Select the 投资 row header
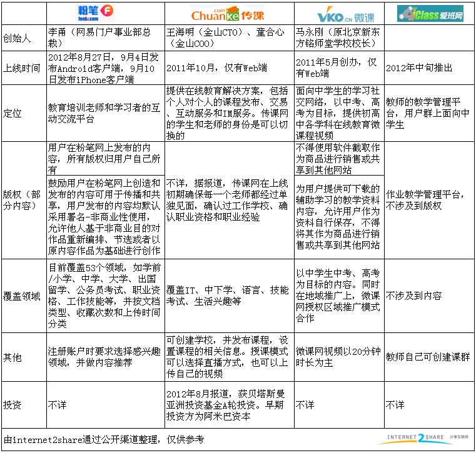The image size is (476, 453). click(24, 405)
